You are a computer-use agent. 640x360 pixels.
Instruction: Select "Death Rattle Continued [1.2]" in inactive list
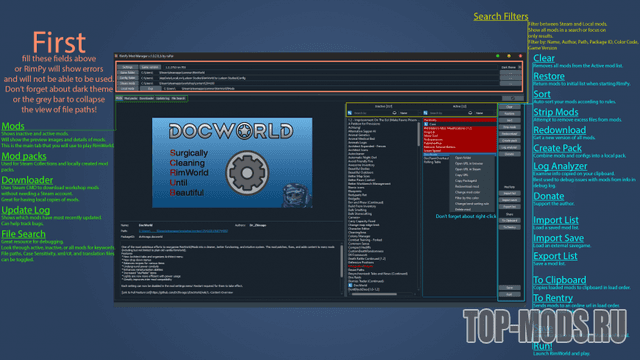[367, 259]
